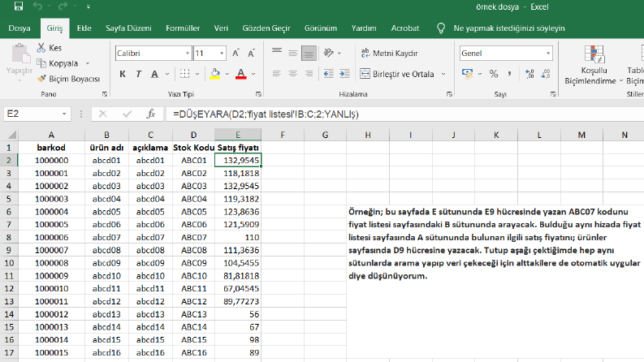Image resolution: width=644 pixels, height=362 pixels.
Task: Apply the yellow fill color
Action: (215, 74)
